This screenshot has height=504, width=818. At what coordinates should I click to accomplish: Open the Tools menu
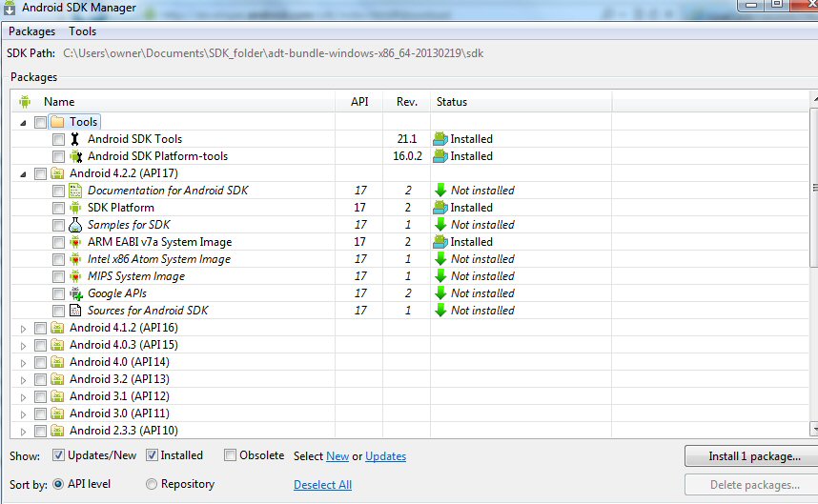tap(82, 31)
